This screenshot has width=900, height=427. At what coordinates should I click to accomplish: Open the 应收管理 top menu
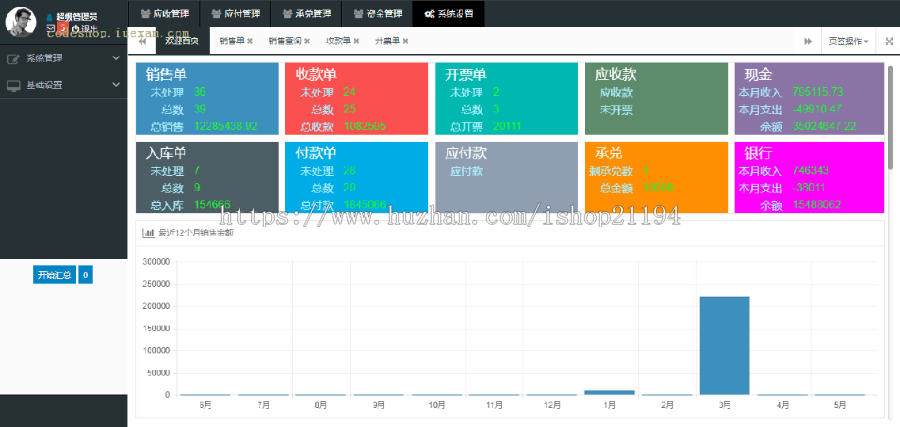coord(164,13)
